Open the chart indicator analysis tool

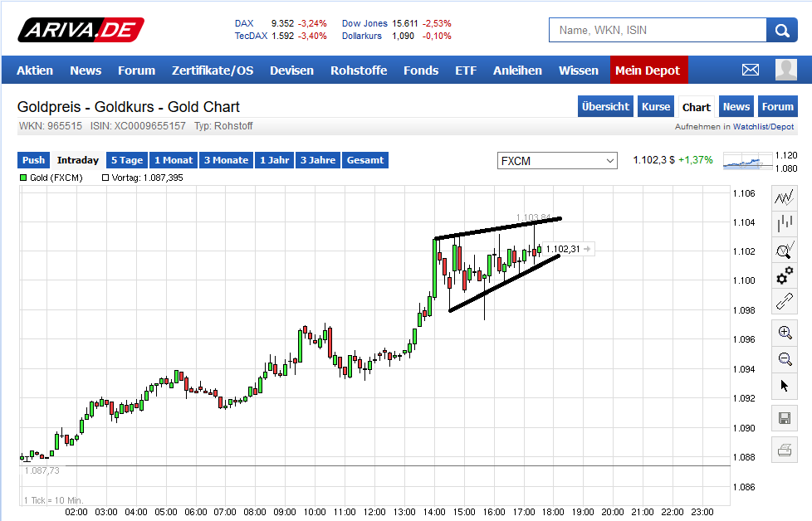[784, 249]
